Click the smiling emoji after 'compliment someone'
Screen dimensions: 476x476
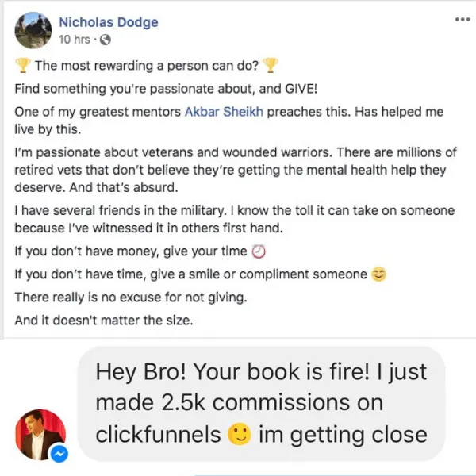[x=379, y=274]
